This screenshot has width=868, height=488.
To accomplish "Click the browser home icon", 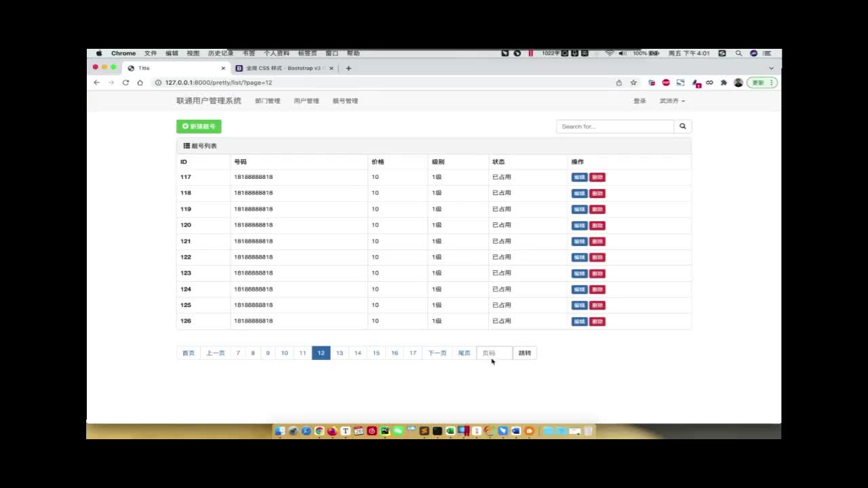I will 140,83.
